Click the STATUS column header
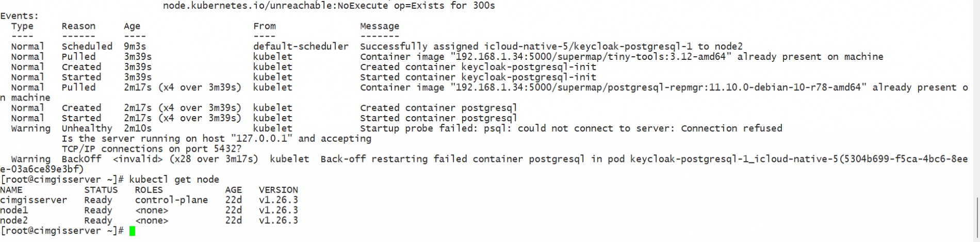The height and width of the screenshot is (242, 980). (101, 190)
